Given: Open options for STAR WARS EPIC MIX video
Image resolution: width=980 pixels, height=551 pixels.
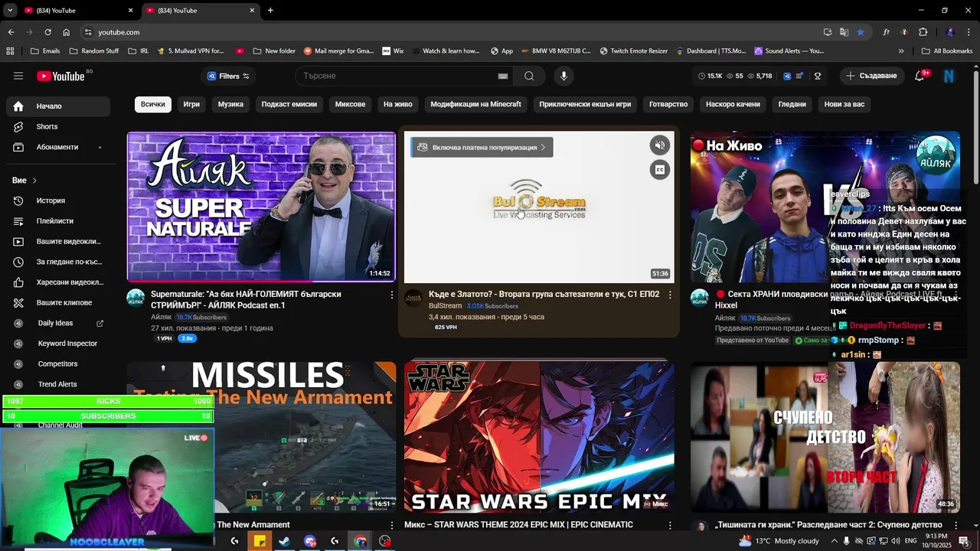Looking at the screenshot, I should coord(670,525).
